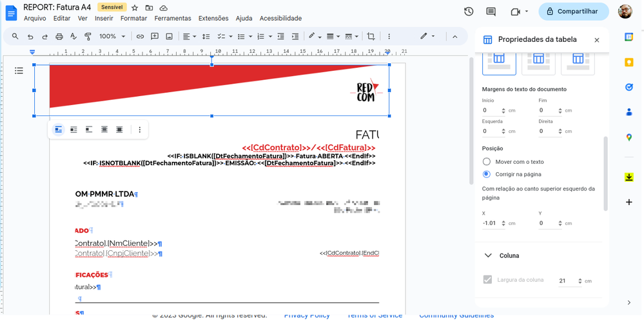Click the search menus magnifier icon

coord(15,36)
